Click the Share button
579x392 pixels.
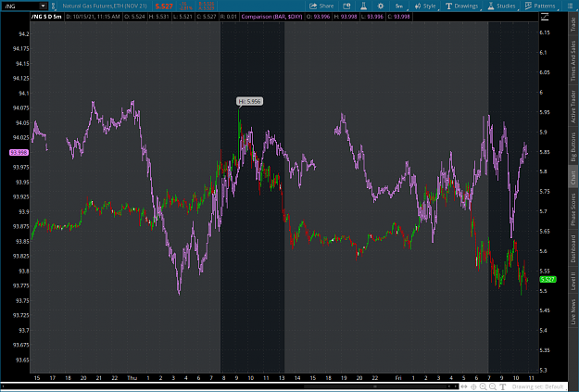tap(321, 6)
